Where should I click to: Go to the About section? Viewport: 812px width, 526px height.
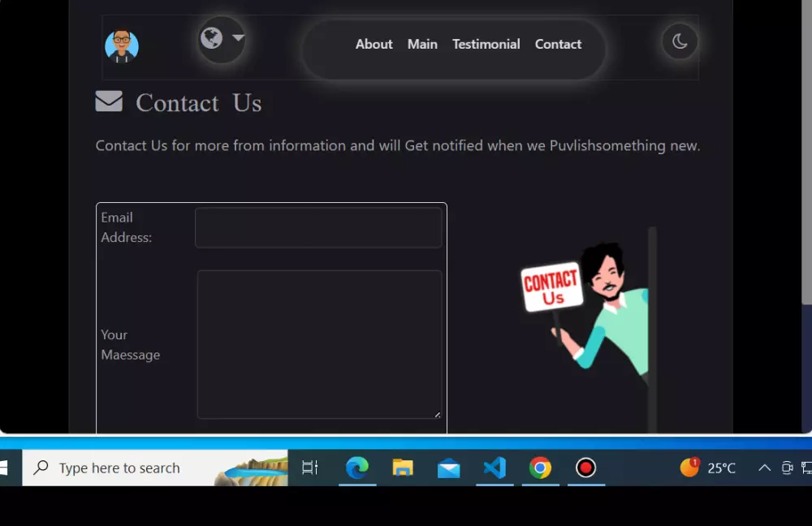coord(374,44)
